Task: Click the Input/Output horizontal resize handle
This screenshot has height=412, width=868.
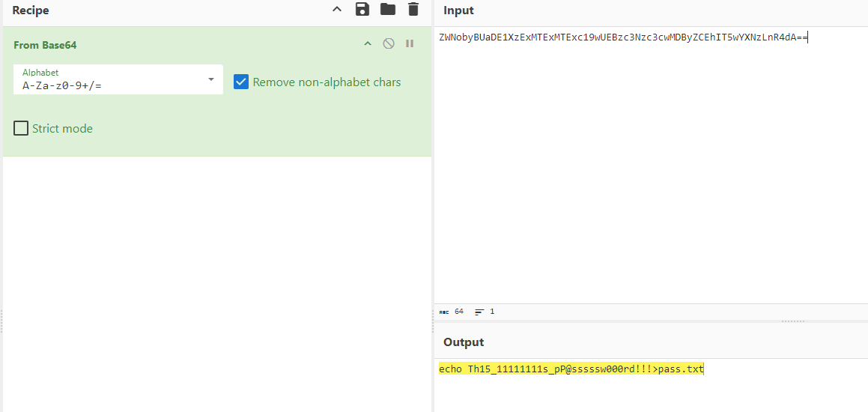Action: 792,321
